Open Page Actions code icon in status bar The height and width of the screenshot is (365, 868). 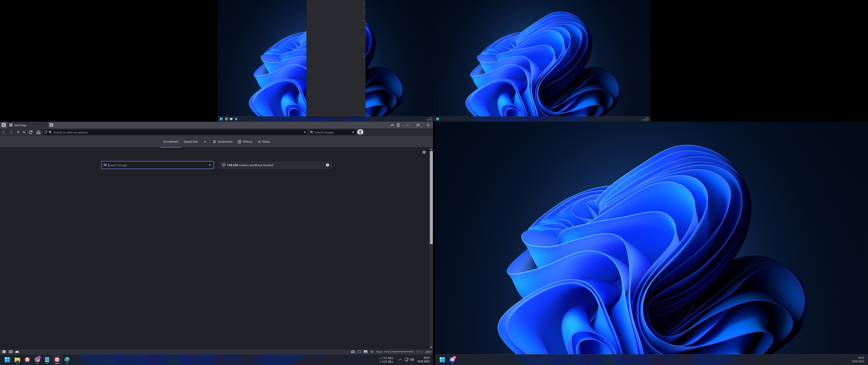pos(372,352)
